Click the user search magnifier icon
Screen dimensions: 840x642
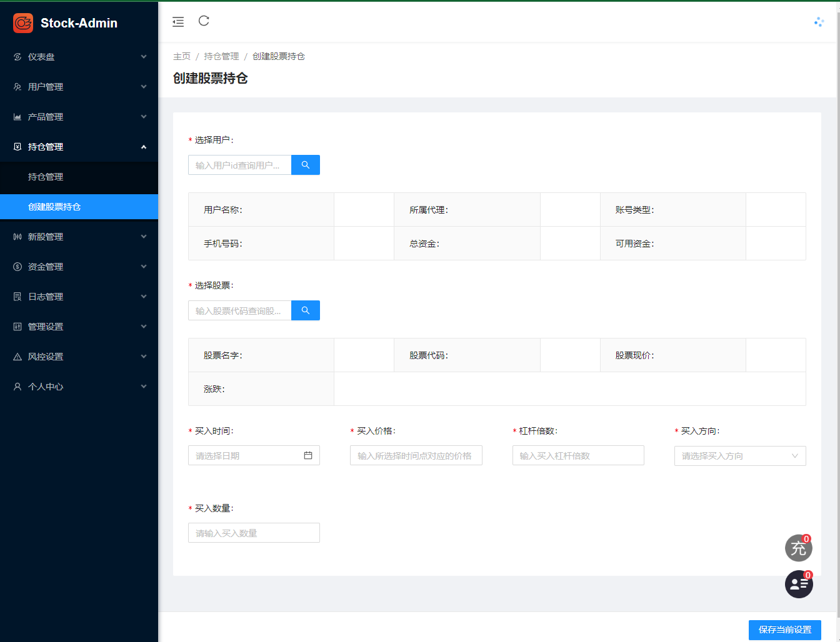tap(305, 164)
